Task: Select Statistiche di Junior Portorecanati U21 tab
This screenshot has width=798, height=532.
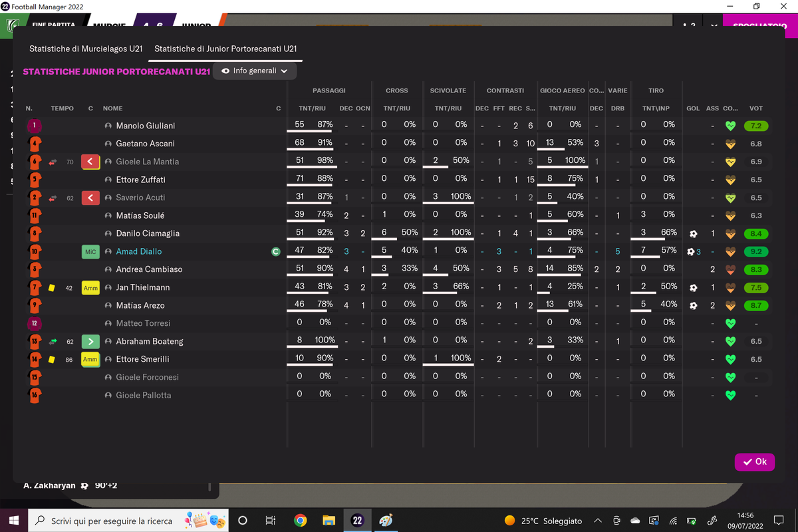Action: [x=225, y=49]
